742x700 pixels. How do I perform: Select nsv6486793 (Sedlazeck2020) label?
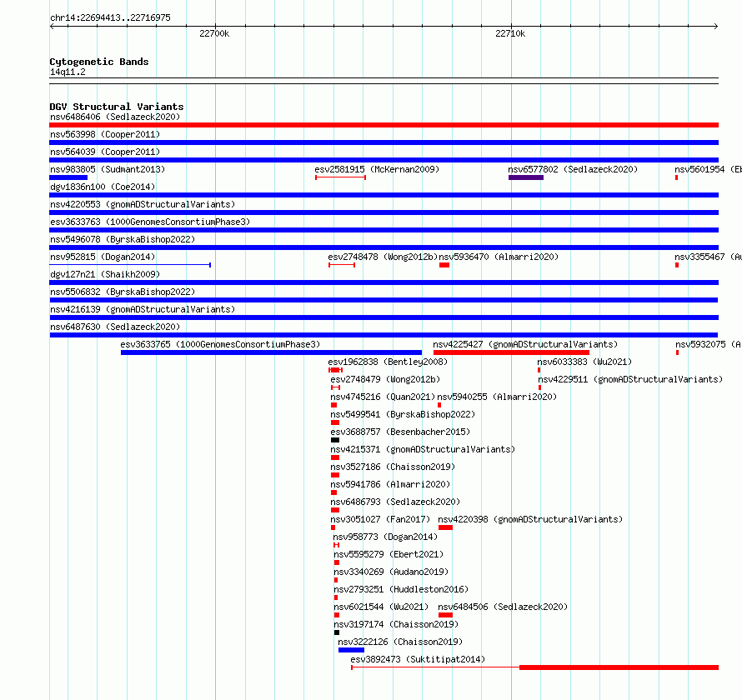coord(395,502)
